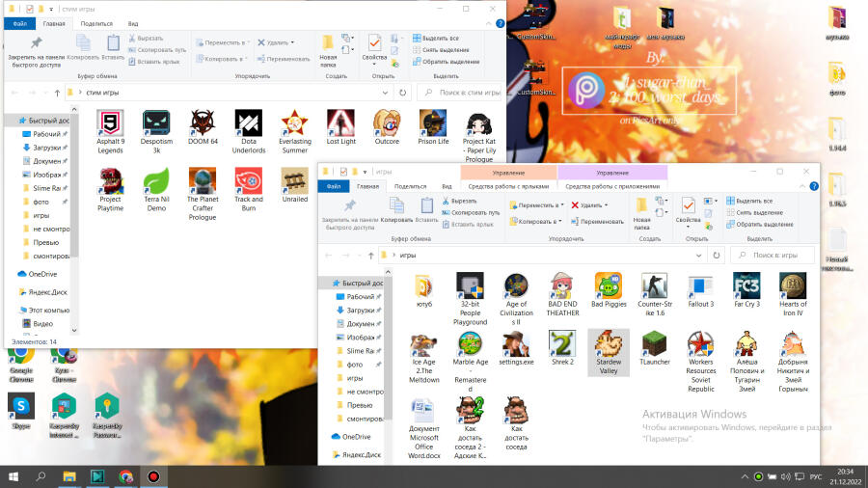This screenshot has height=488, width=868.
Task: Select the ютуб folder in игры window
Action: [x=424, y=290]
